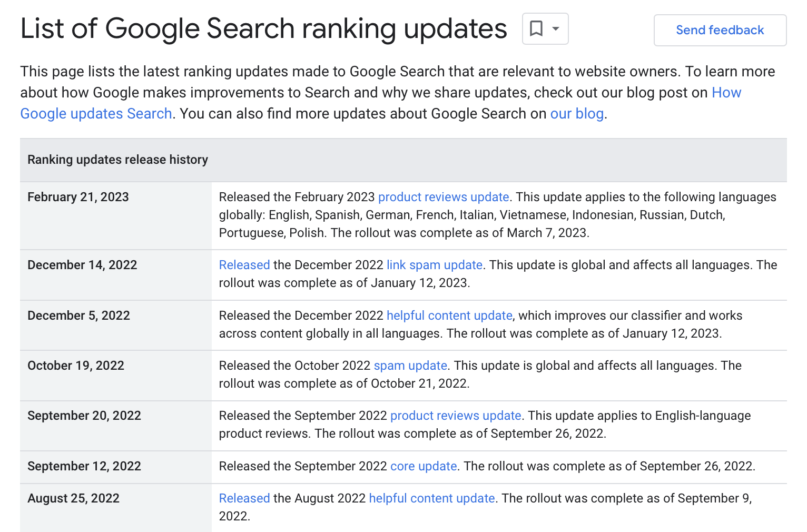Viewport: 807px width, 532px height.
Task: Expand the bookmark dropdown arrow
Action: click(x=556, y=28)
